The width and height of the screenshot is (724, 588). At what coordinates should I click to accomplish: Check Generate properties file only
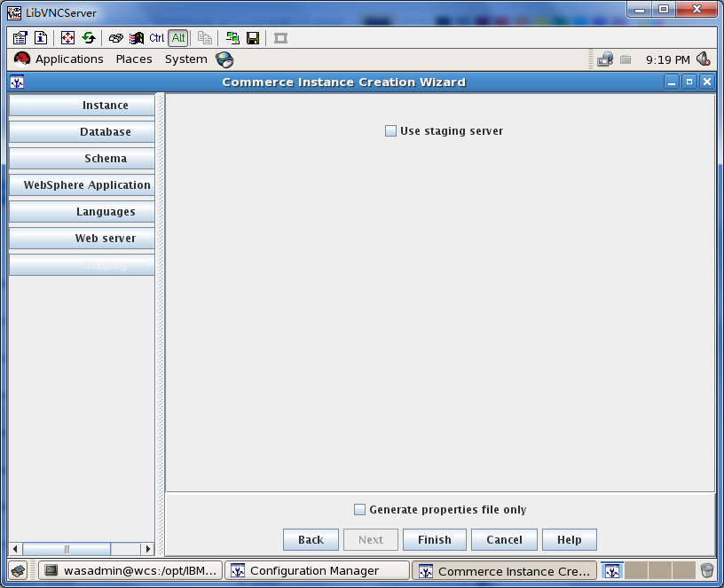(359, 510)
